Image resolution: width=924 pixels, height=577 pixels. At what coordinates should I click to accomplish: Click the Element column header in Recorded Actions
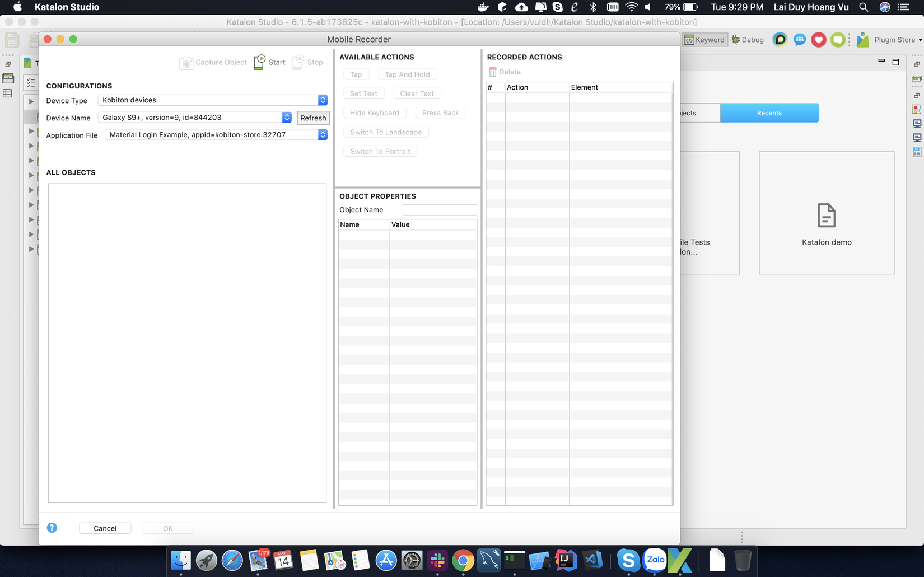tap(620, 87)
